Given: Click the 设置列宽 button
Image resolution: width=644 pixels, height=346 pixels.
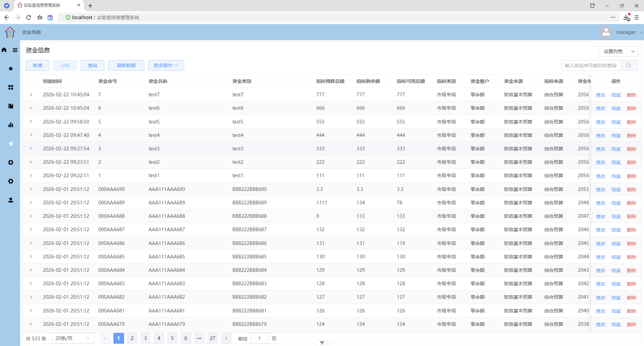Looking at the screenshot, I should click(613, 51).
